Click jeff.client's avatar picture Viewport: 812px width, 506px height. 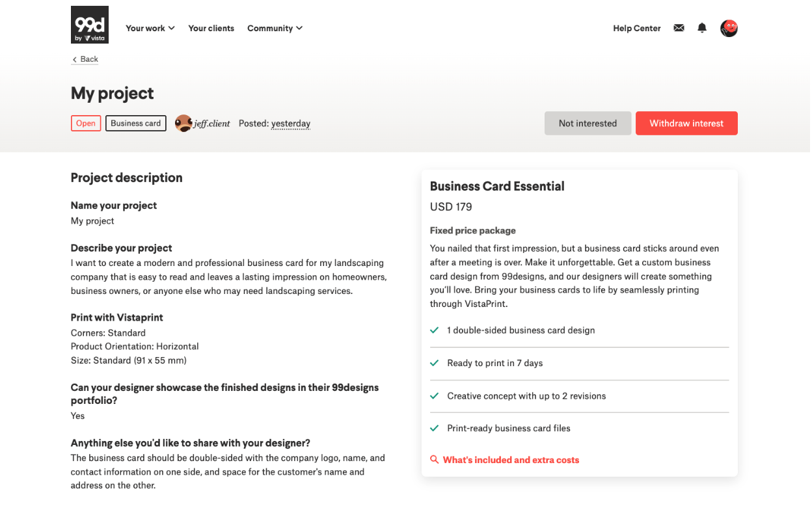[183, 123]
